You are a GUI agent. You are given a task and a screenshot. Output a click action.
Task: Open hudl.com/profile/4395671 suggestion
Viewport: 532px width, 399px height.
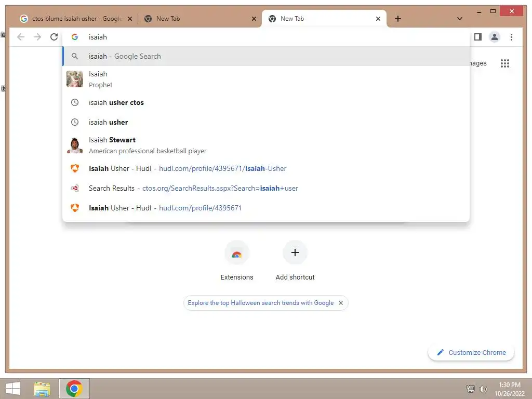pos(266,208)
